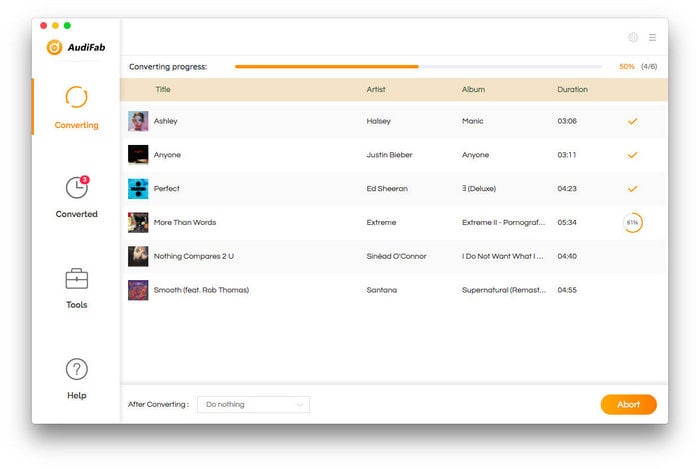This screenshot has height=469, width=700.
Task: Click the macOS yellow minimize button
Action: pos(55,25)
